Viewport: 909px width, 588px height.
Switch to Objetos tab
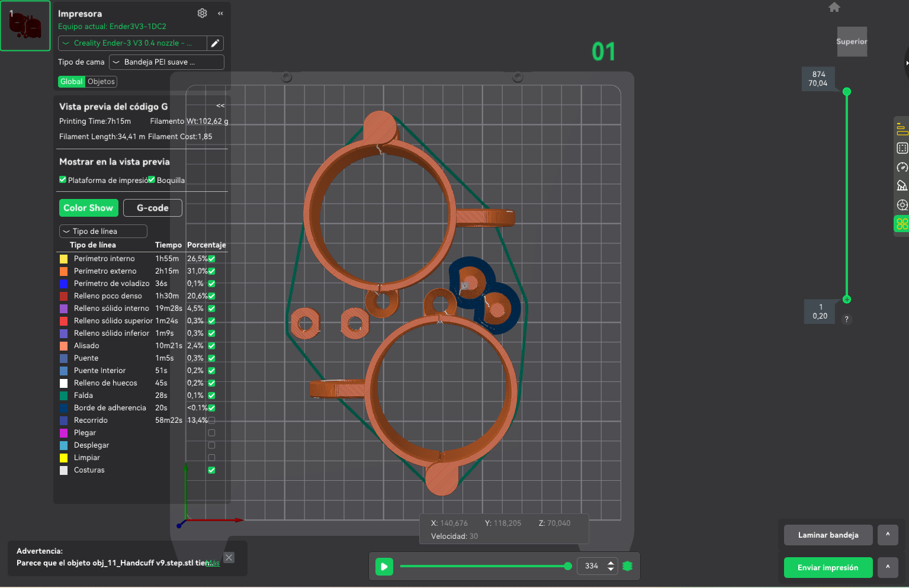pos(101,82)
